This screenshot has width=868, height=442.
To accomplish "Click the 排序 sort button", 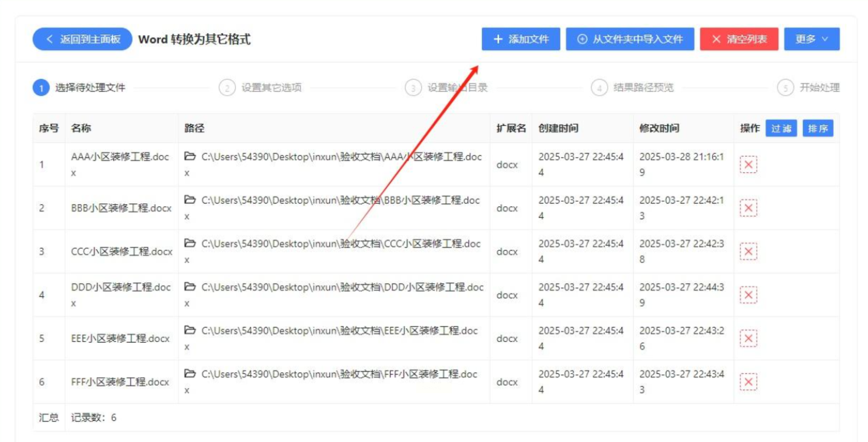I will click(x=818, y=128).
